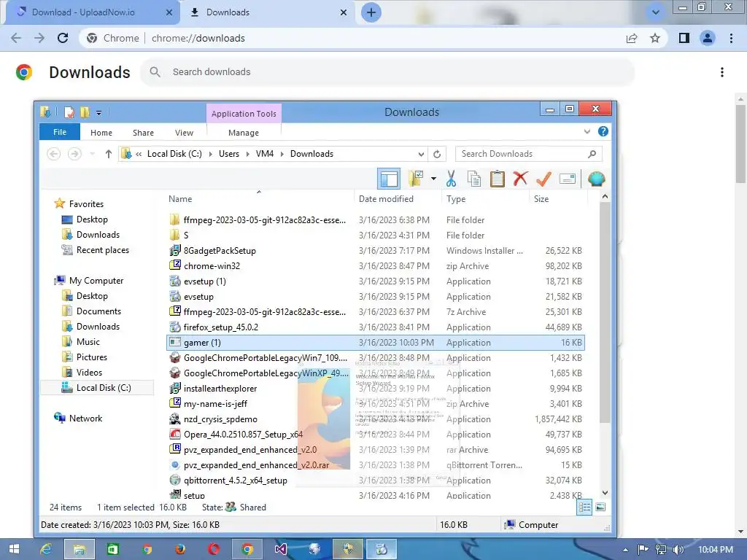
Task: Switch to the large icons view button
Action: click(x=601, y=507)
